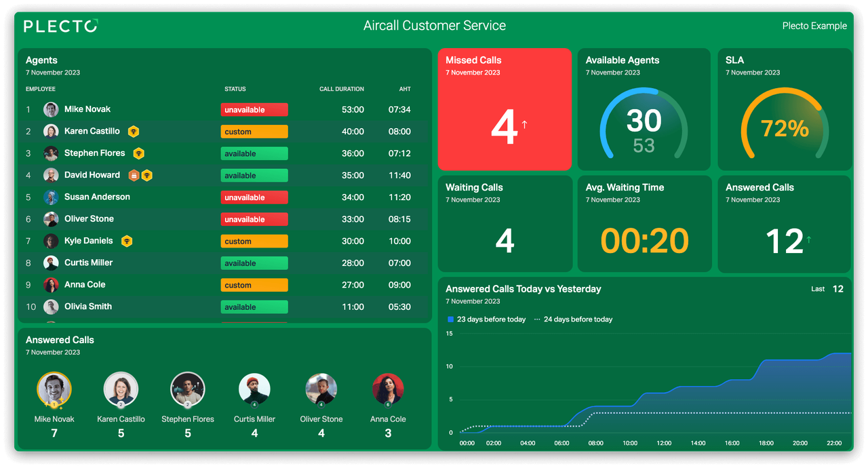868x468 pixels.
Task: Click the Missed Calls number 4
Action: pyautogui.click(x=504, y=128)
